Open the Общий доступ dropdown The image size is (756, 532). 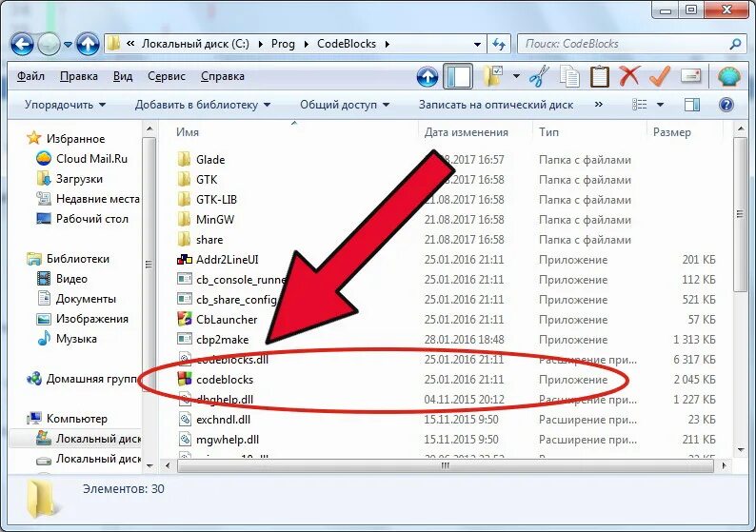(345, 105)
